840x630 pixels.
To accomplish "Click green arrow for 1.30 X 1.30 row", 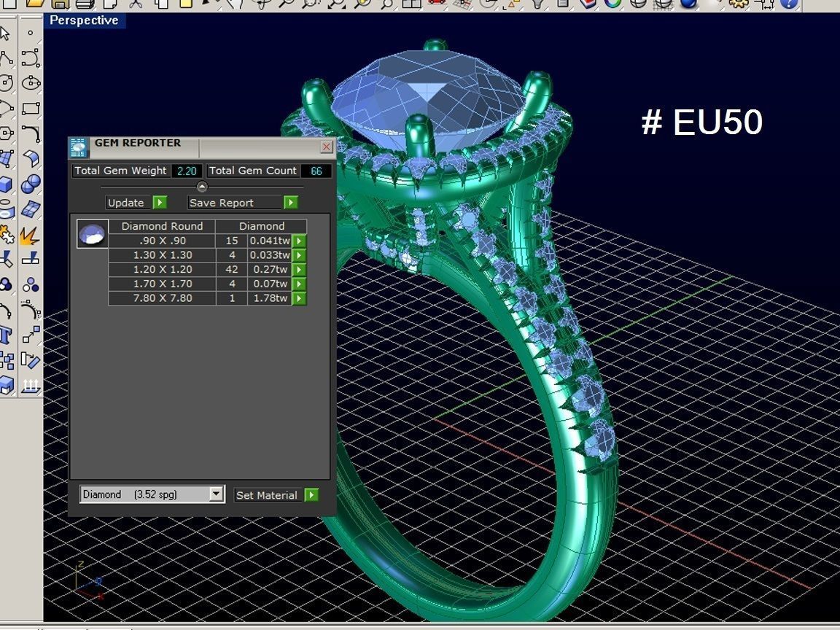I will [x=299, y=255].
